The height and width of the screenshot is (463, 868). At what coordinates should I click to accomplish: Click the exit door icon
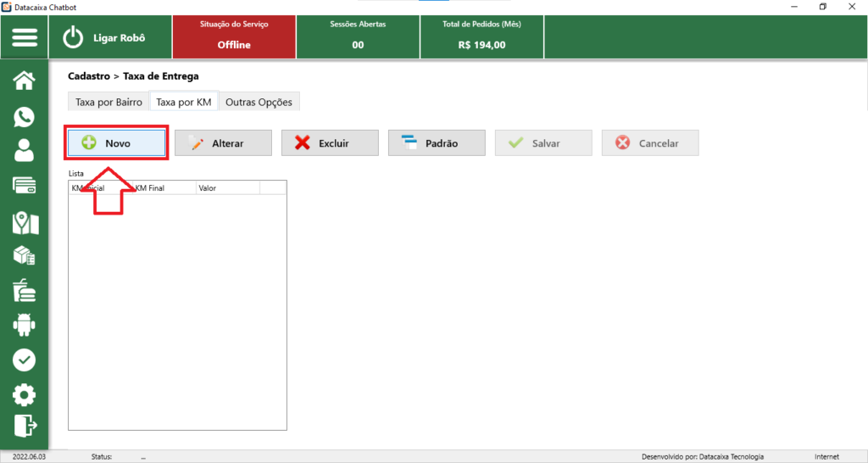click(25, 424)
